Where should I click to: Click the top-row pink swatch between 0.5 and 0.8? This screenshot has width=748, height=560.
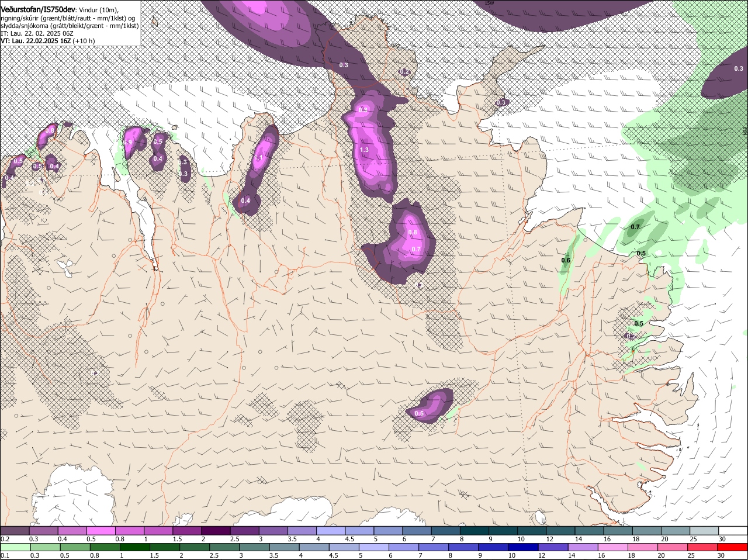(101, 530)
